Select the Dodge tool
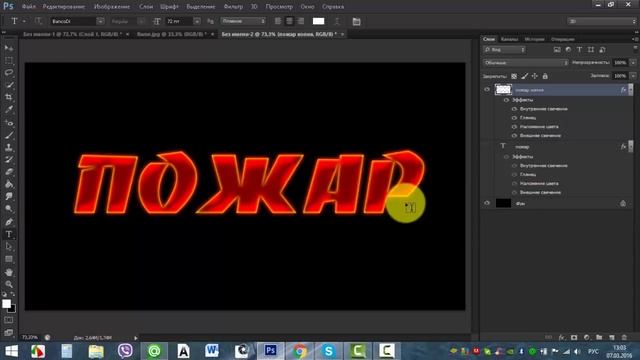Viewport: 640px width, 360px height. tap(9, 209)
